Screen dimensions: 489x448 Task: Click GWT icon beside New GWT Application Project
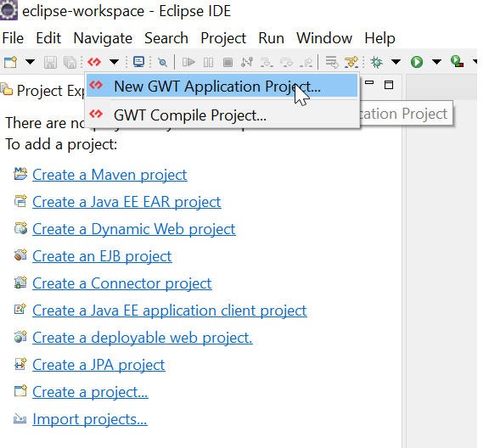(96, 85)
